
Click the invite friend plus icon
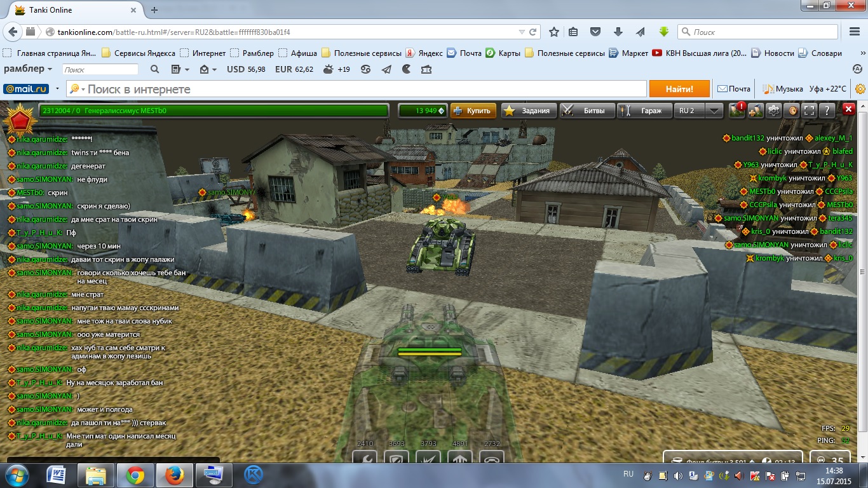756,111
